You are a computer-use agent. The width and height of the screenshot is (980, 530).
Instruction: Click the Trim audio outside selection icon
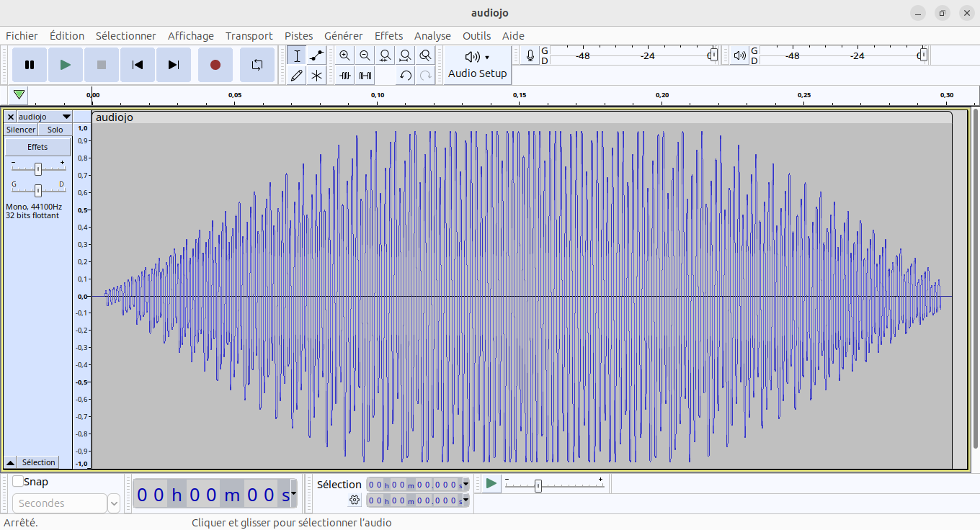tap(345, 75)
